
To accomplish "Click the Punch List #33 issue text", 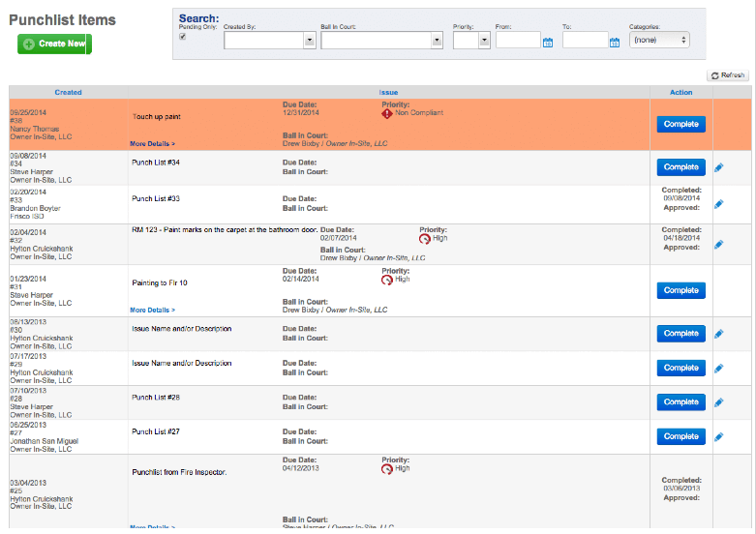I will click(x=156, y=198).
